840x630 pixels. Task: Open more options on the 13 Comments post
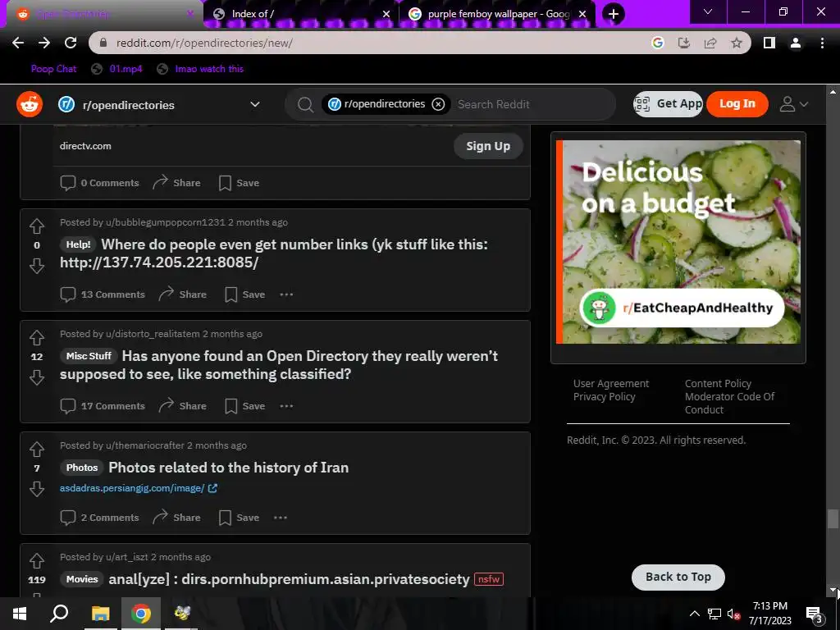pyautogui.click(x=286, y=294)
